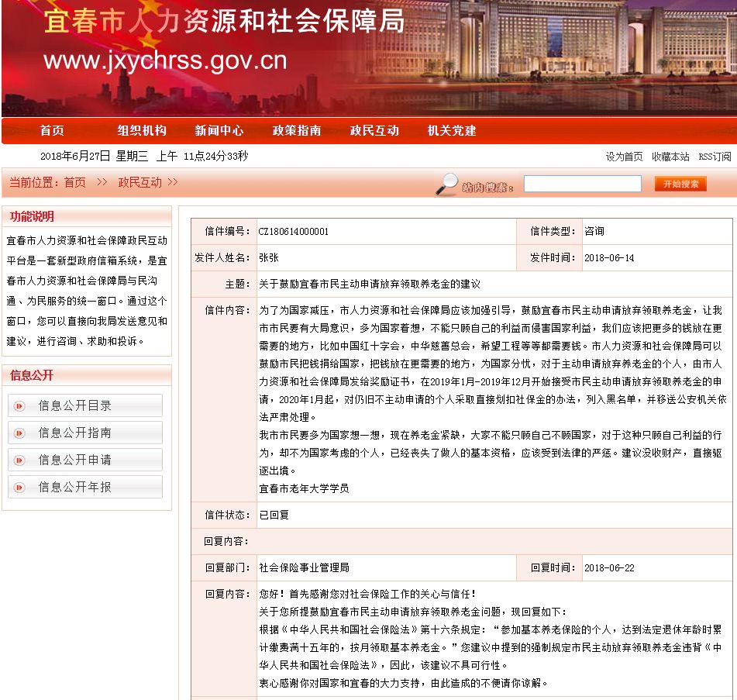Viewport: 737px width, 700px height.
Task: Click the 首页 breadcrumb link
Action: tap(75, 182)
